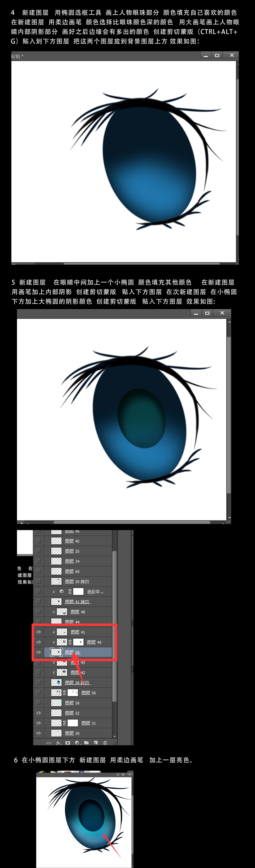Maximize the second eye document window

click(207, 313)
